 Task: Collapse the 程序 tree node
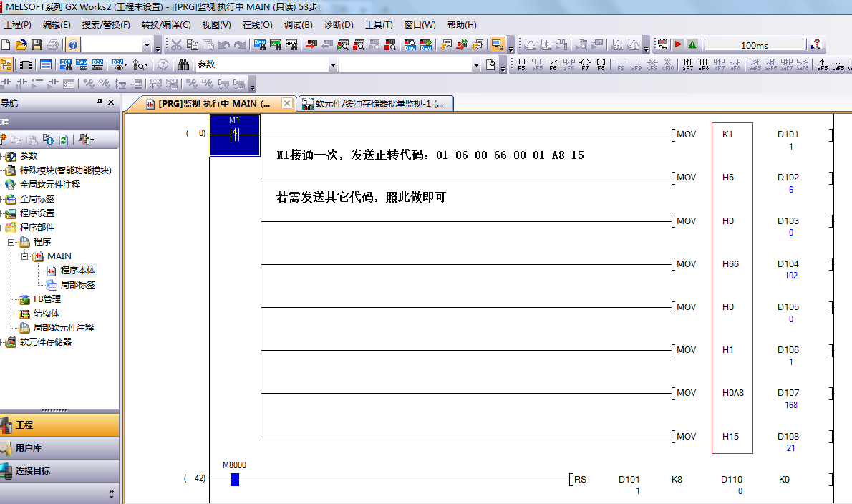(x=11, y=242)
